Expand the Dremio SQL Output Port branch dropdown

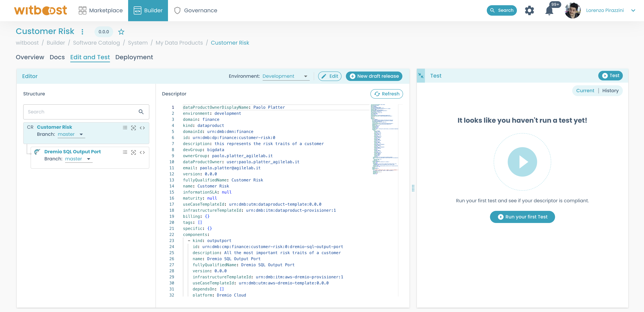pyautogui.click(x=78, y=159)
